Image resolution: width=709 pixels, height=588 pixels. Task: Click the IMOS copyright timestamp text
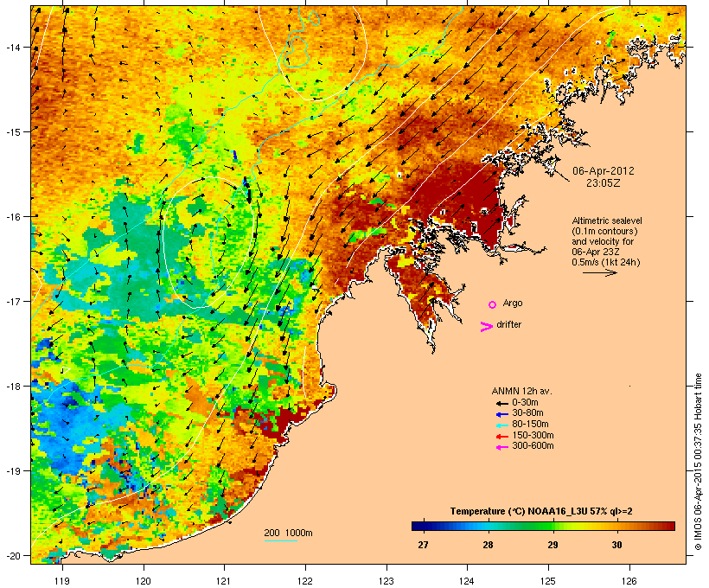(x=698, y=462)
